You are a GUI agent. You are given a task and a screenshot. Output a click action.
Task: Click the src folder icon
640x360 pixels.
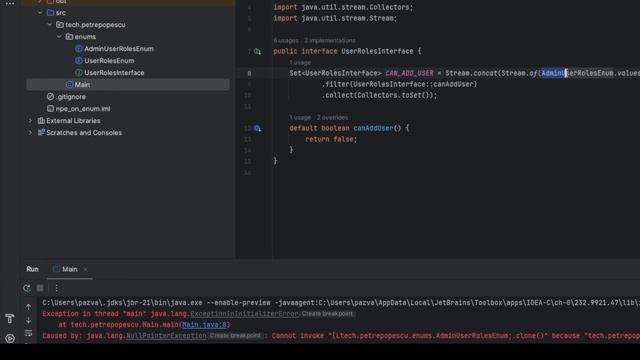click(x=51, y=13)
